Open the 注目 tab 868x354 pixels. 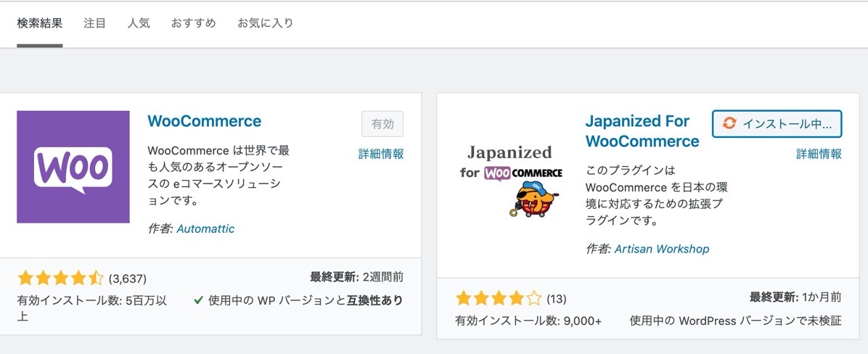[94, 24]
